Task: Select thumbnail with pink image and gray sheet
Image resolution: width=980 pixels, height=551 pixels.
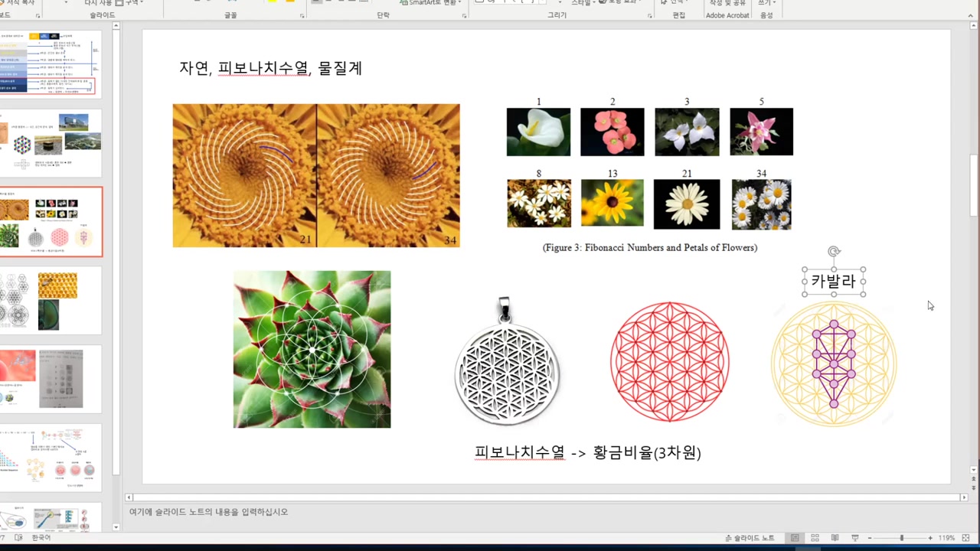Action: 51,380
